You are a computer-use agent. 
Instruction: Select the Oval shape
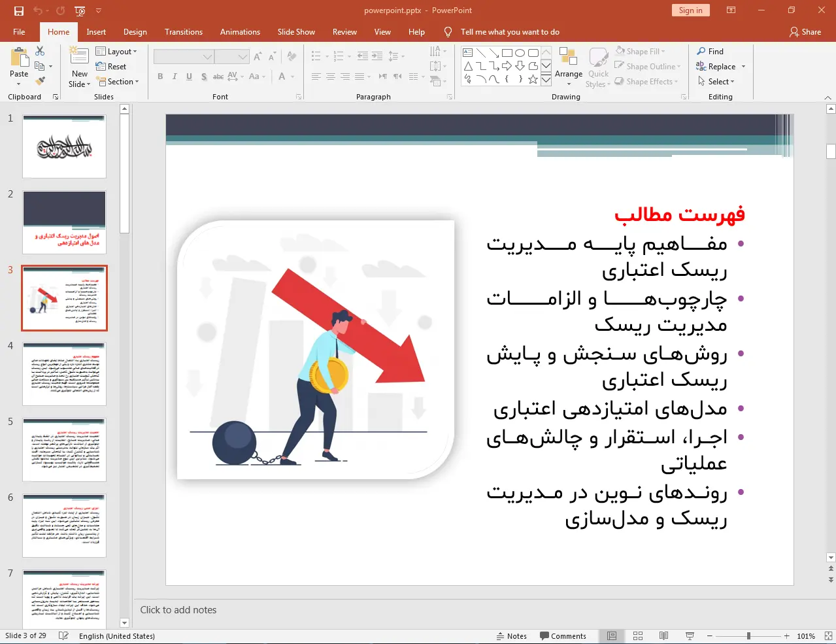520,53
